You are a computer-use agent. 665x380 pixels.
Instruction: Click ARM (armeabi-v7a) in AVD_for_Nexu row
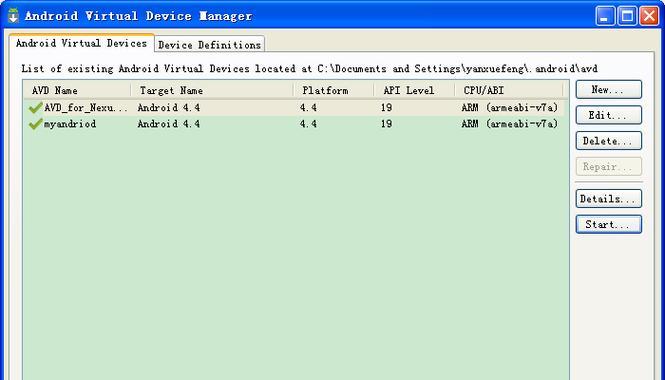pyautogui.click(x=510, y=108)
